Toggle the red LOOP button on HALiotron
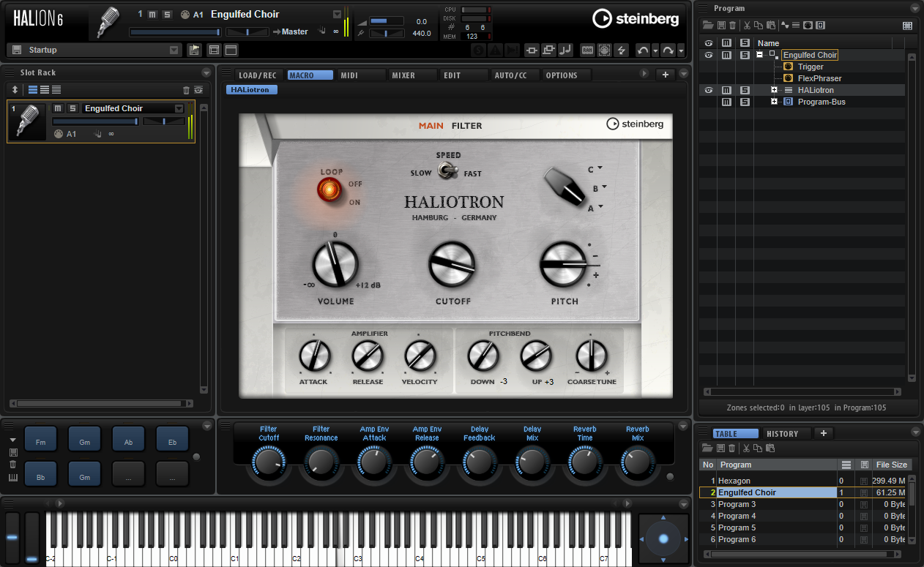This screenshot has width=924, height=567. tap(329, 190)
